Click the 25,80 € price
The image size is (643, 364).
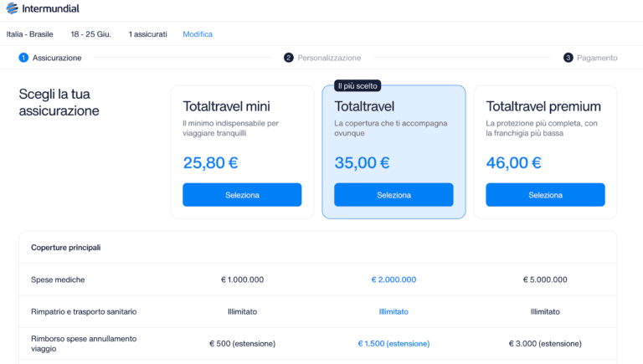point(210,162)
